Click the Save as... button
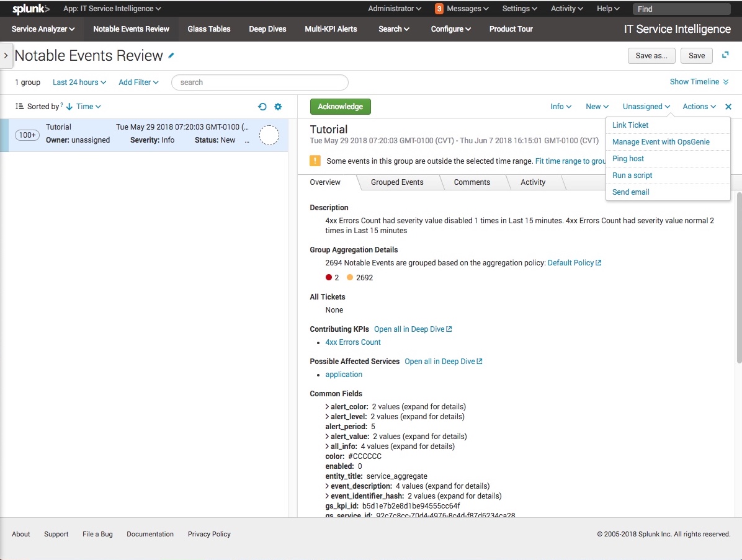This screenshot has width=742, height=560. [651, 55]
